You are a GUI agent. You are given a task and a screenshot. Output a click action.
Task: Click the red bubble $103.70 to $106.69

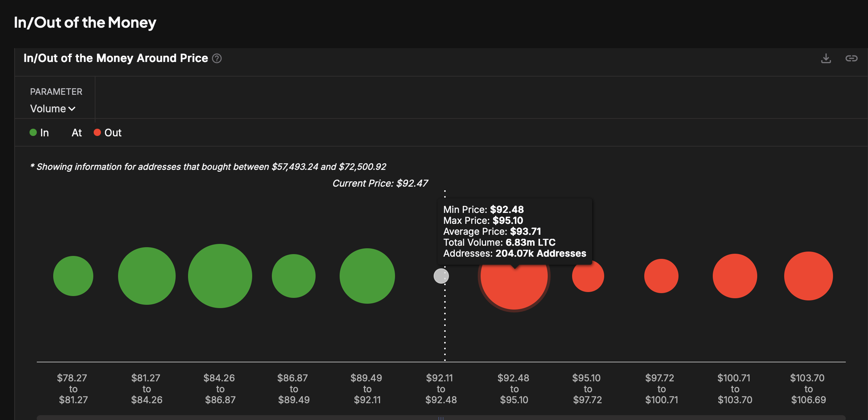click(809, 276)
